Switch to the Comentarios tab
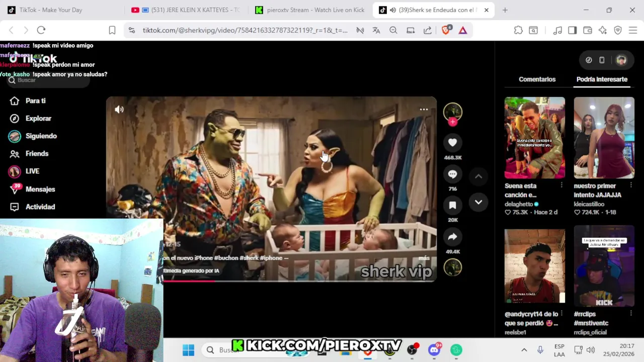Image resolution: width=644 pixels, height=362 pixels. click(537, 79)
